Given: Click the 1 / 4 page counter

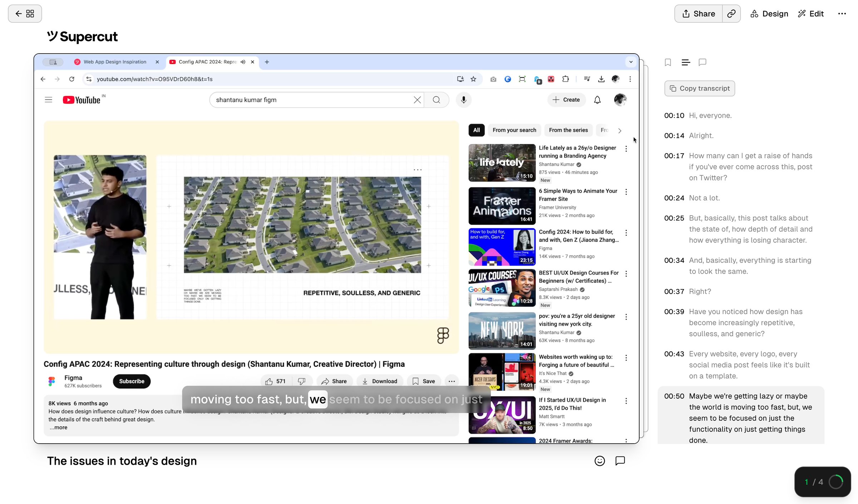Looking at the screenshot, I should click(814, 482).
